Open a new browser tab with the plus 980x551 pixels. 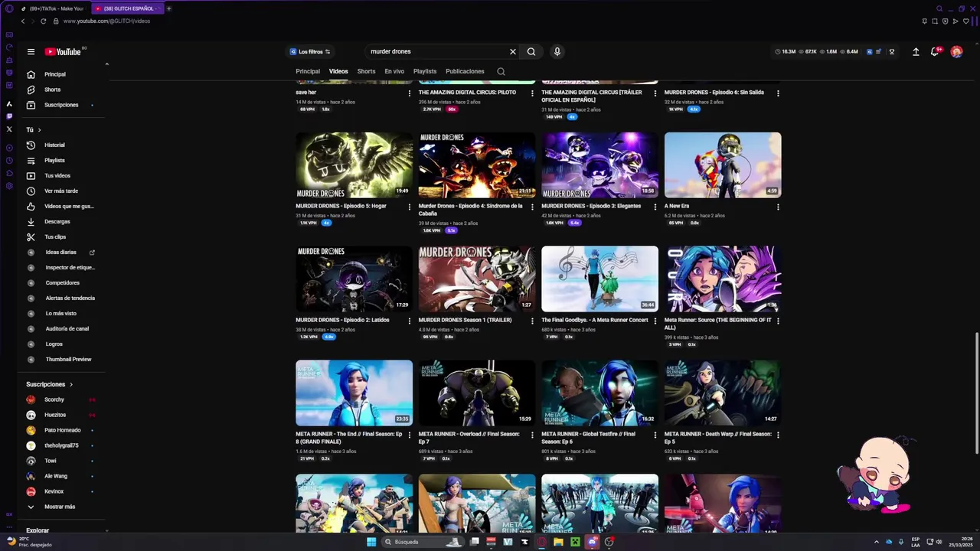pyautogui.click(x=168, y=8)
